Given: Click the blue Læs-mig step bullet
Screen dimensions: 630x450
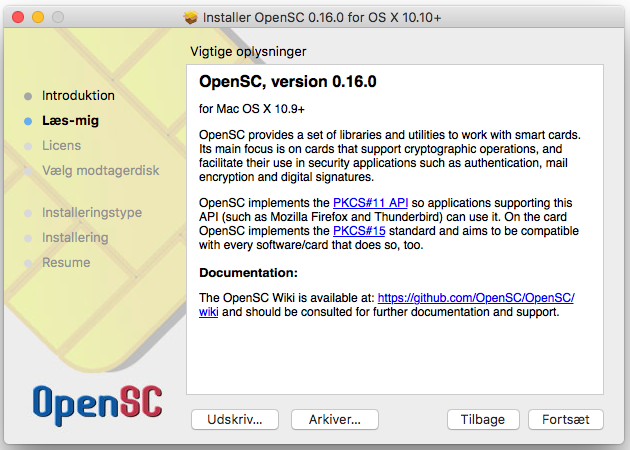Looking at the screenshot, I should (28, 121).
